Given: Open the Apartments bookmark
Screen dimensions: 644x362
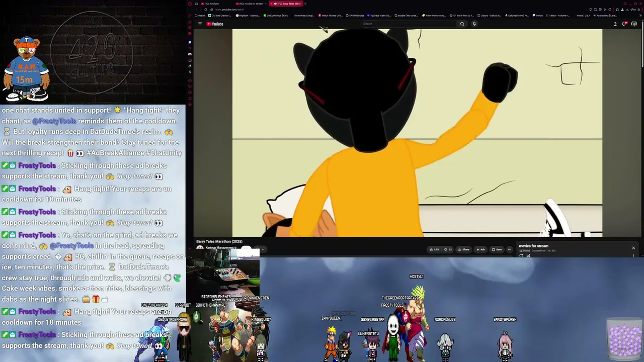Looking at the screenshot, I should pyautogui.click(x=605, y=16).
